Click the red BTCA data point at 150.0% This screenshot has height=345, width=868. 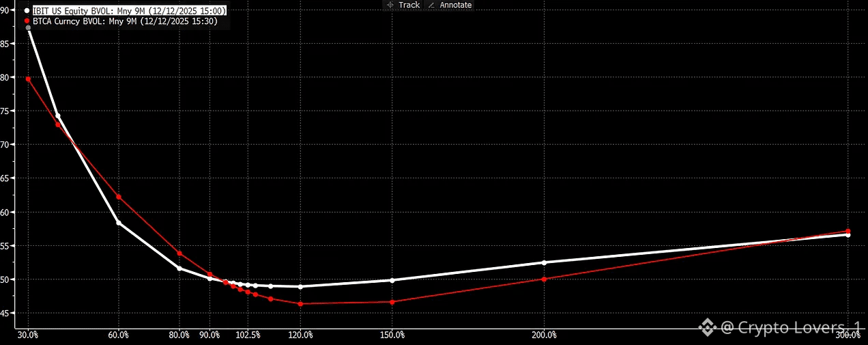click(392, 302)
